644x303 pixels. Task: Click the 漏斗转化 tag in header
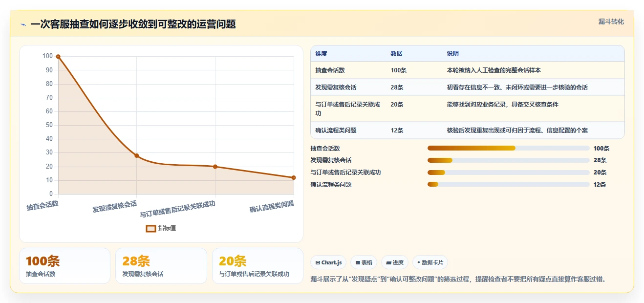pyautogui.click(x=611, y=22)
